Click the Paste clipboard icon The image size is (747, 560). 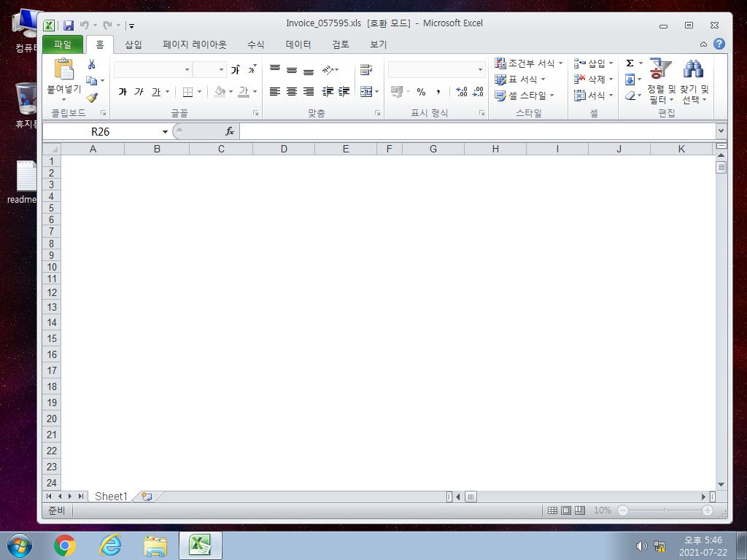[x=64, y=69]
